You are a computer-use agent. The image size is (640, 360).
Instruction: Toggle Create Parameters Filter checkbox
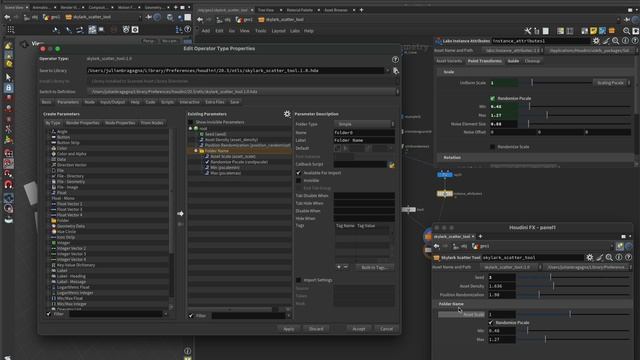[49, 314]
